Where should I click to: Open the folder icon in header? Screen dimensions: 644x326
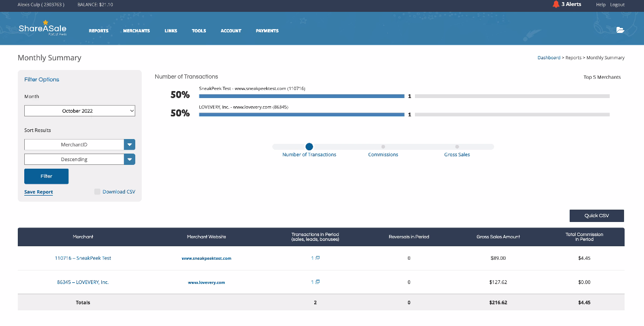click(x=620, y=30)
